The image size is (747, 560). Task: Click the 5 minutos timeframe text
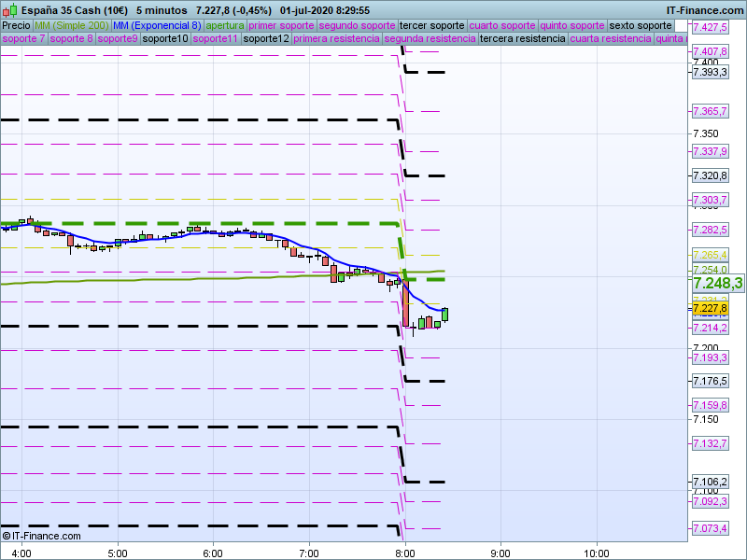162,10
